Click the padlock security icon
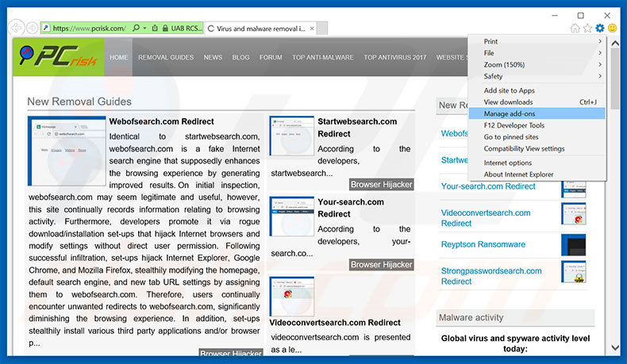 [x=165, y=28]
